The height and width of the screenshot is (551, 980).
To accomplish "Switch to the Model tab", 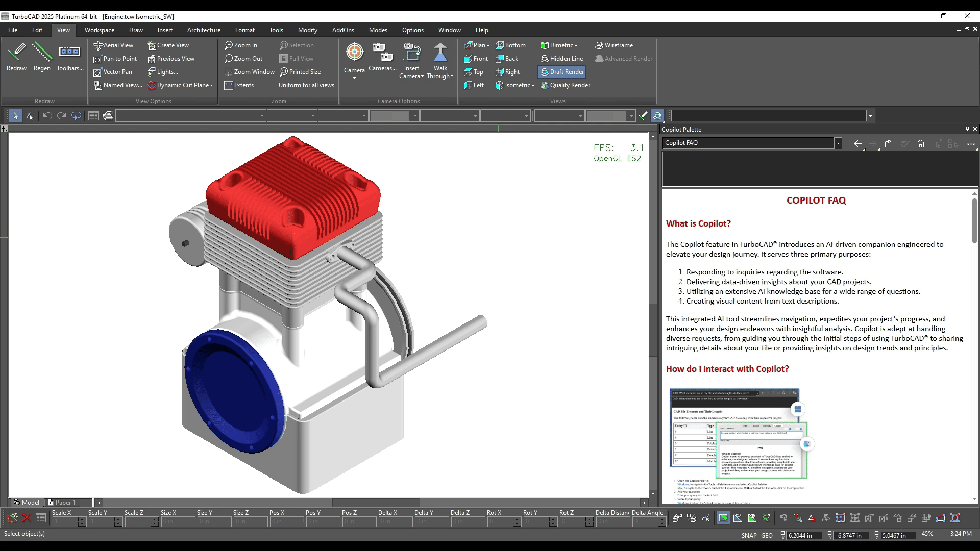I will pyautogui.click(x=26, y=503).
